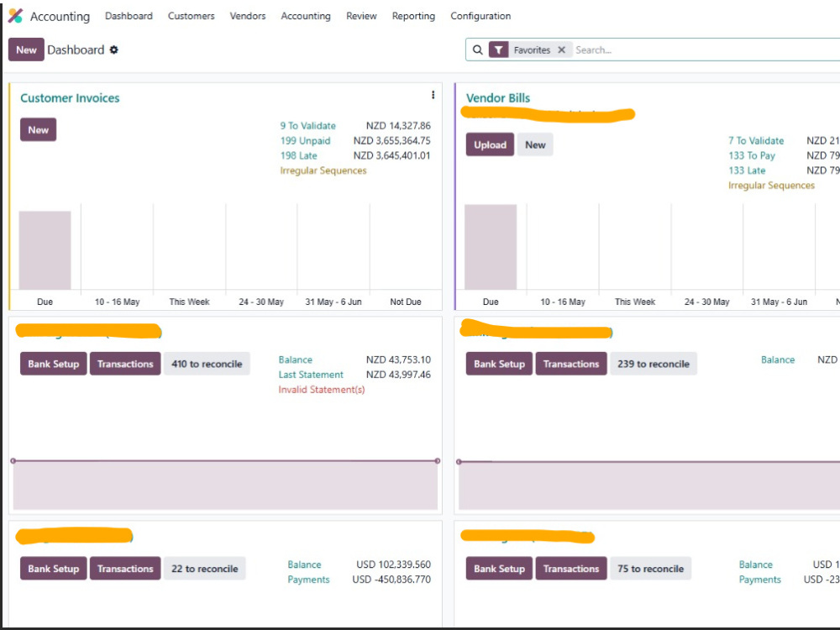Open the Customers menu
This screenshot has height=630, width=840.
(192, 16)
